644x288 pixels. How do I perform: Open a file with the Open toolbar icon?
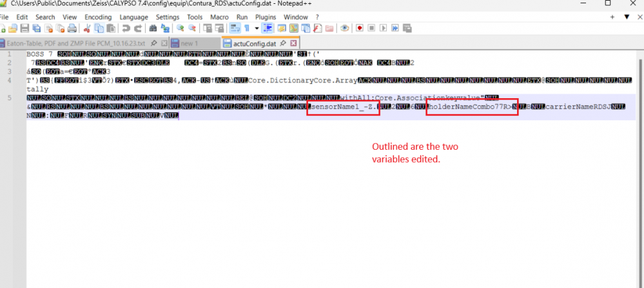tap(13, 28)
